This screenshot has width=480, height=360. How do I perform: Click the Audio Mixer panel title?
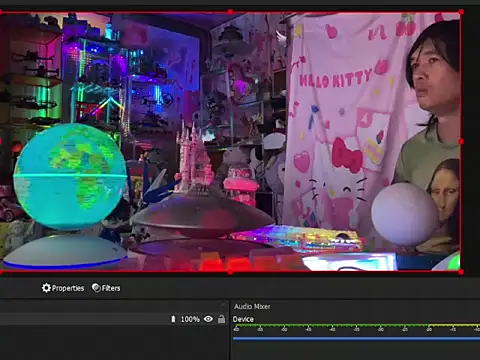pos(252,306)
